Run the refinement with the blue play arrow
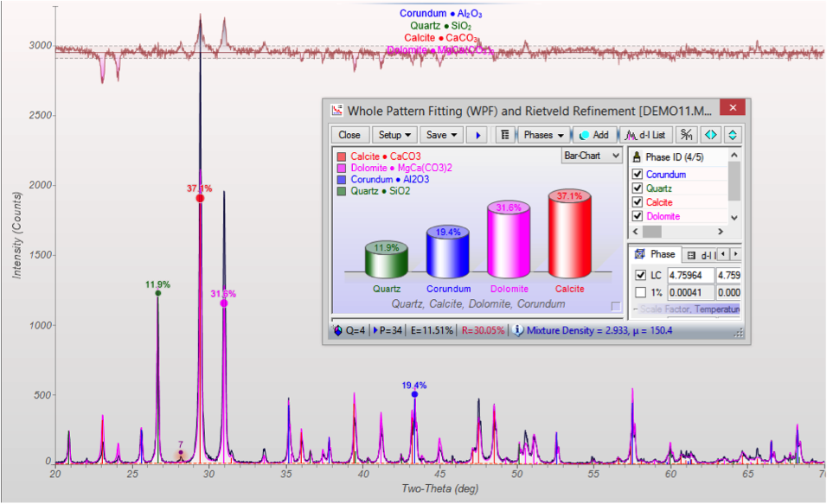 click(x=477, y=135)
